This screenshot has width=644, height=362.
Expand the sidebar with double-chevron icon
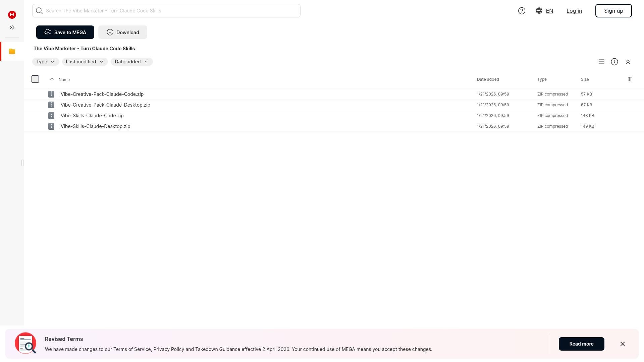click(12, 27)
